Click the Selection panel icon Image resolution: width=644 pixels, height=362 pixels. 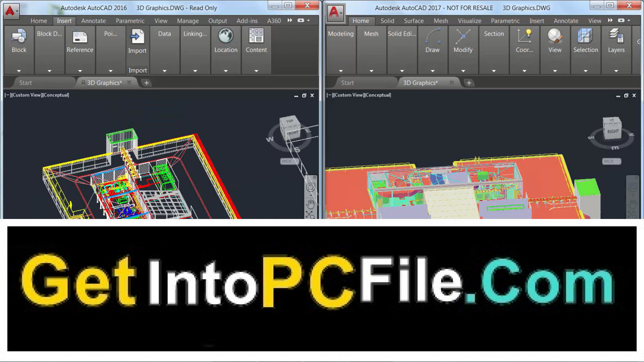point(585,36)
